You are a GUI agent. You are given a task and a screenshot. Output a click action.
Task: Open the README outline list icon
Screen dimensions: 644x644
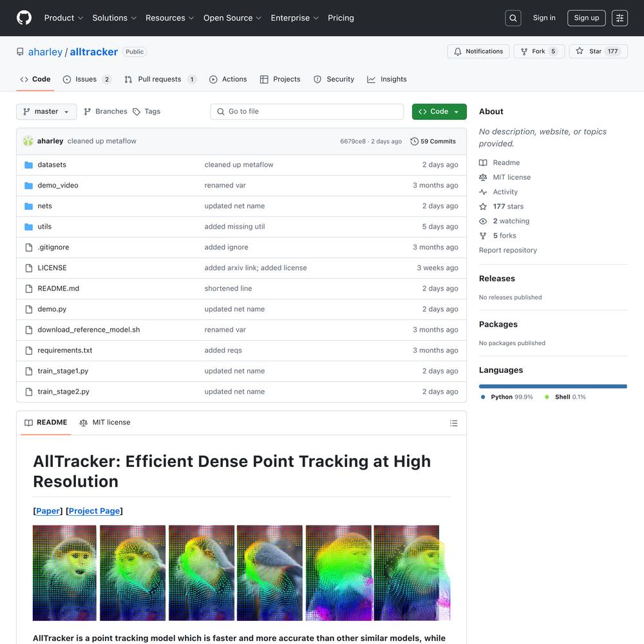point(453,423)
